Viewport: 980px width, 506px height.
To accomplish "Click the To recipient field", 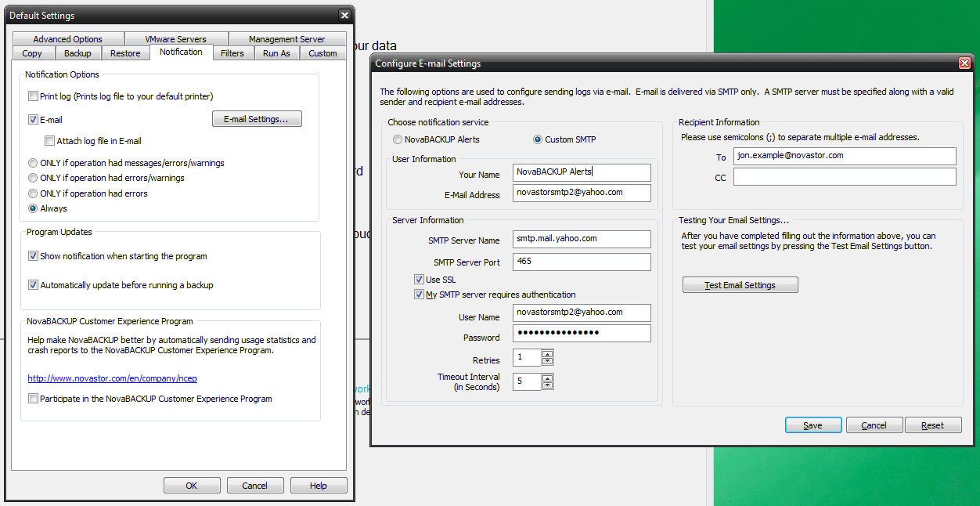I will click(x=845, y=156).
